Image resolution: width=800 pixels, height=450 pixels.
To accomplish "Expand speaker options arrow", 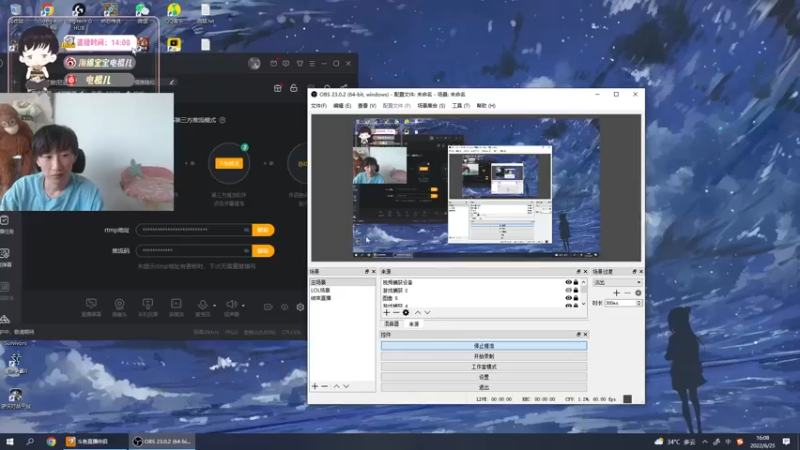I will pos(243,306).
